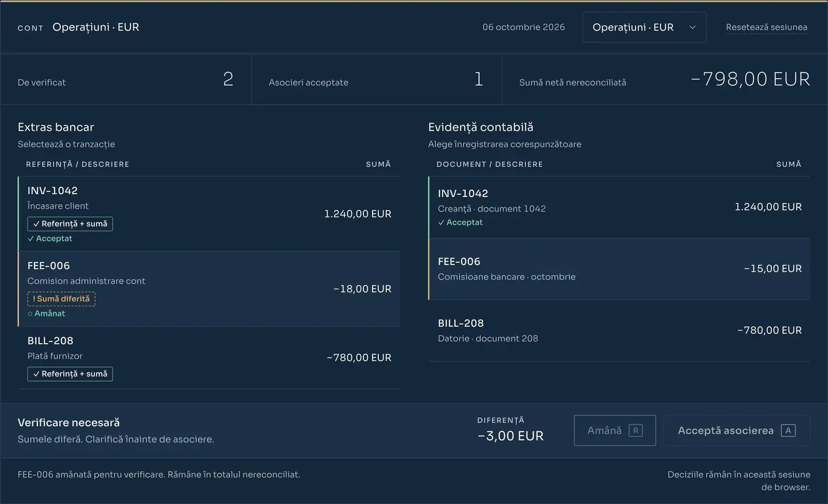Click the Diferență −3,00 EUR value
This screenshot has height=504, width=828.
[x=511, y=436]
